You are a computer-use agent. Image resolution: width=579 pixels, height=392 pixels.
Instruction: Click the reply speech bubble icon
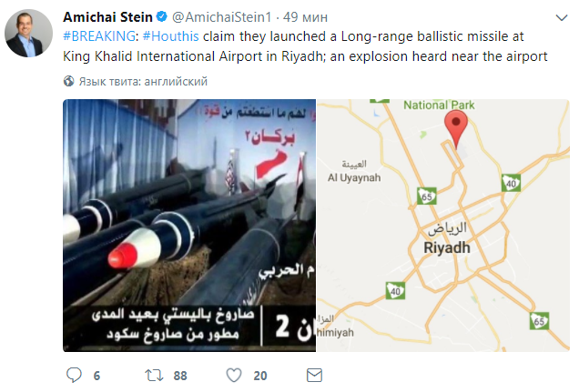pos(75,375)
